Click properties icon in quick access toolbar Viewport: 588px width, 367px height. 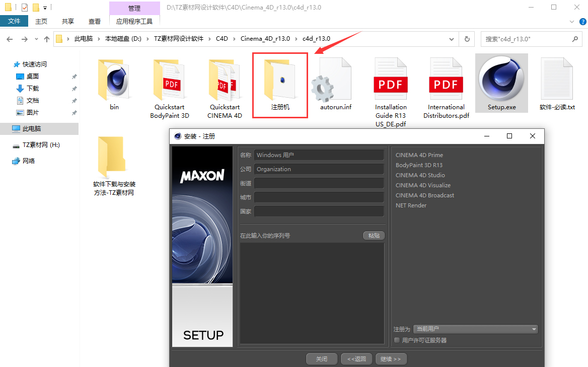[x=24, y=7]
